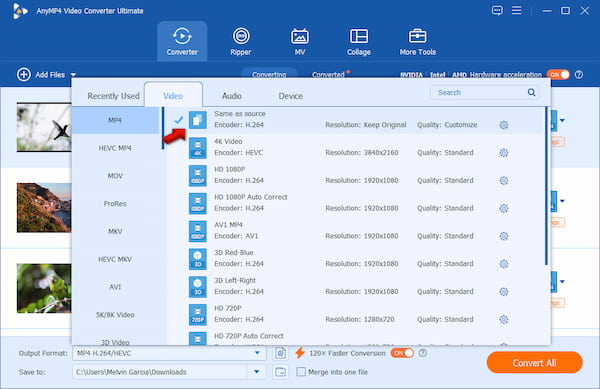Select 3D Left-Right profile name
This screenshot has height=389, width=600.
click(235, 280)
